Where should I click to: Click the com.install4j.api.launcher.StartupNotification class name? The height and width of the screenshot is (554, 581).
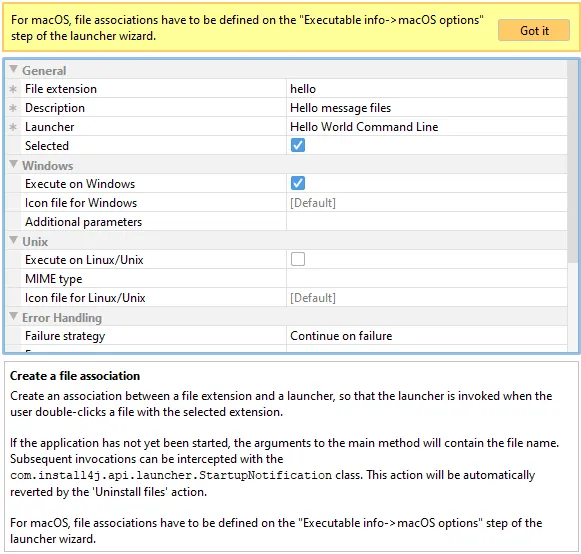pos(171,475)
